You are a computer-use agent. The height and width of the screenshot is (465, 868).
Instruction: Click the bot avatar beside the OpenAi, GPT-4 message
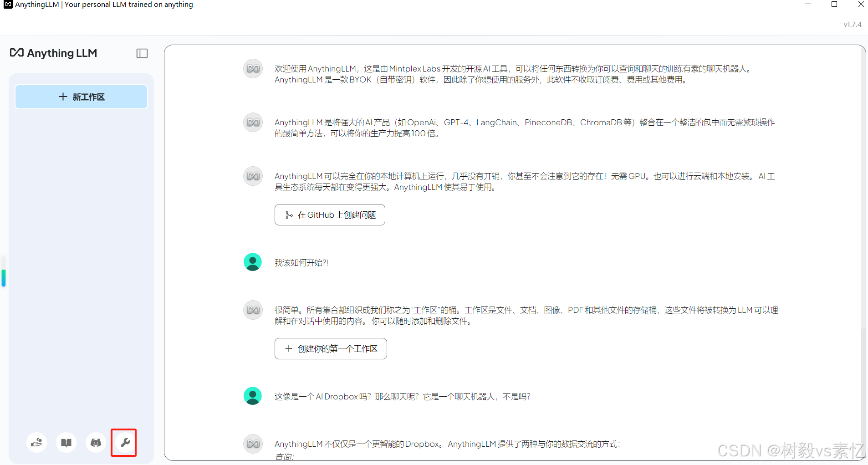click(253, 123)
